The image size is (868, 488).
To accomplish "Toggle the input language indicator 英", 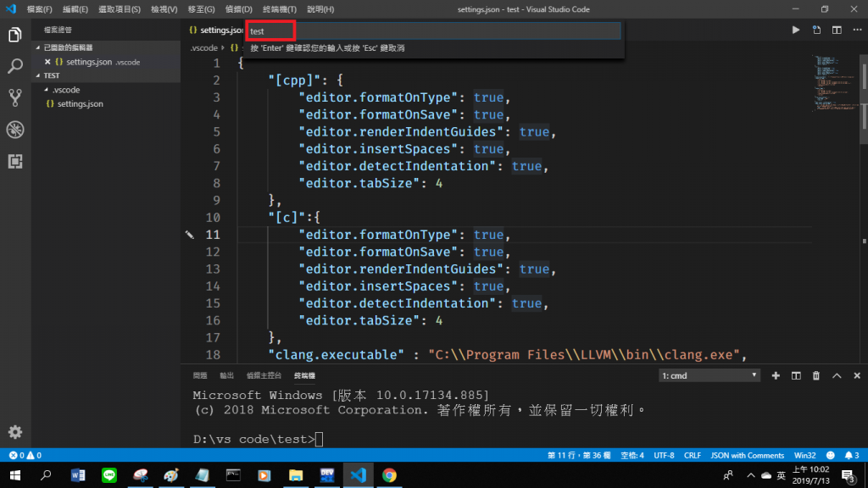I will click(781, 475).
